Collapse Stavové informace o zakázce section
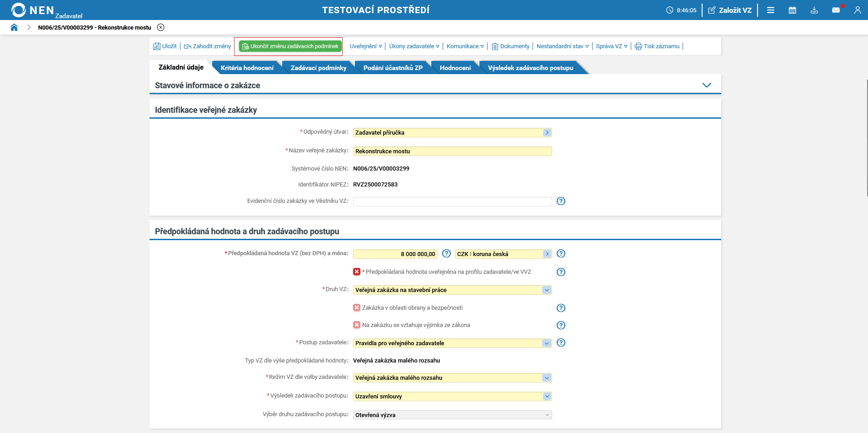This screenshot has height=433, width=868. [x=706, y=86]
